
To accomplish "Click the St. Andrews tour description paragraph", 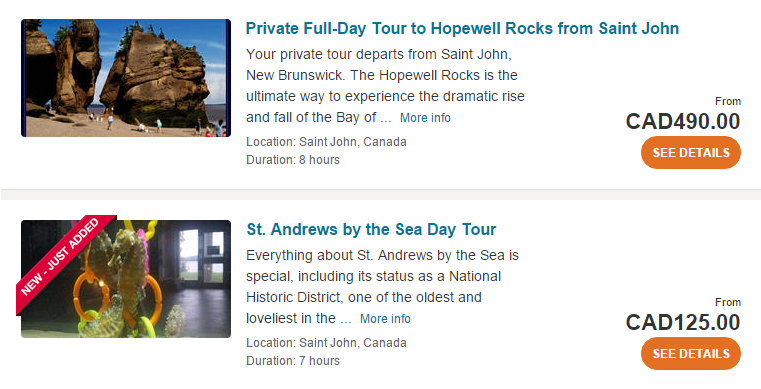I will pyautogui.click(x=382, y=287).
